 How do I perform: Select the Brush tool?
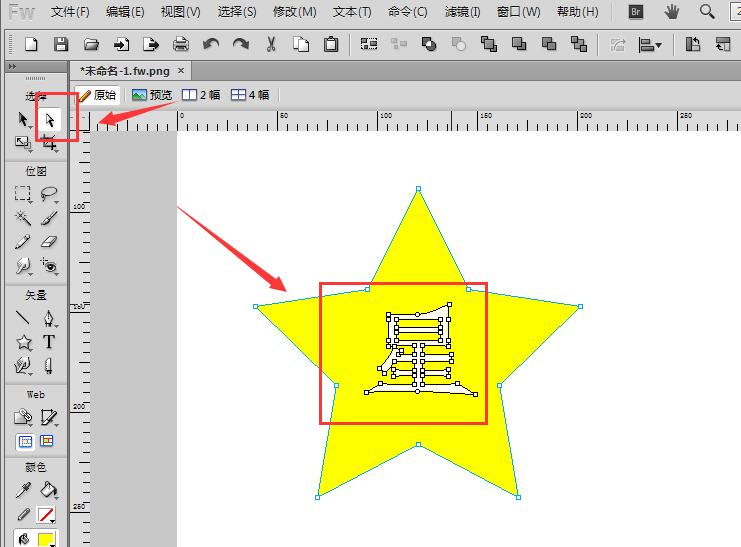49,218
